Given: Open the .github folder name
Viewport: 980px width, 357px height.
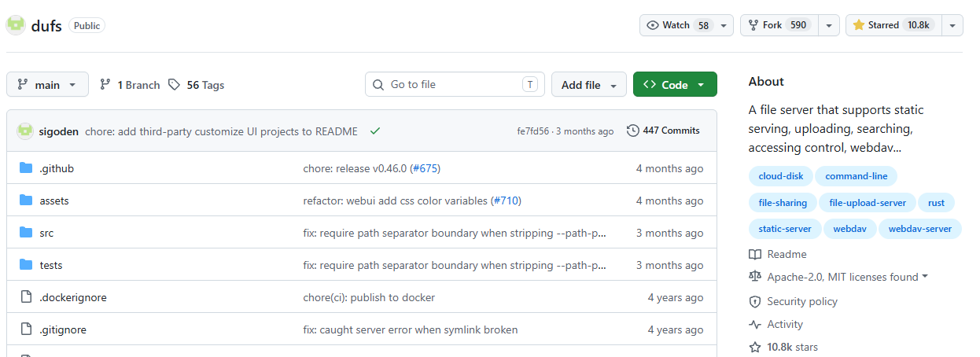Looking at the screenshot, I should [57, 168].
